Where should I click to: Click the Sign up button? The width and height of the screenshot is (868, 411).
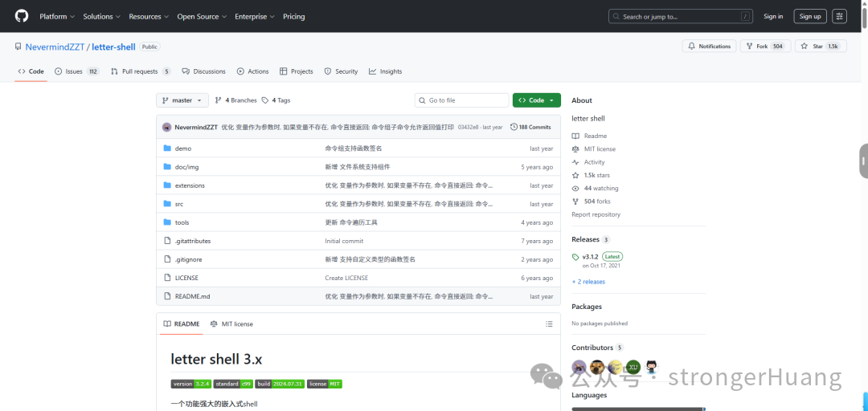[x=810, y=16]
